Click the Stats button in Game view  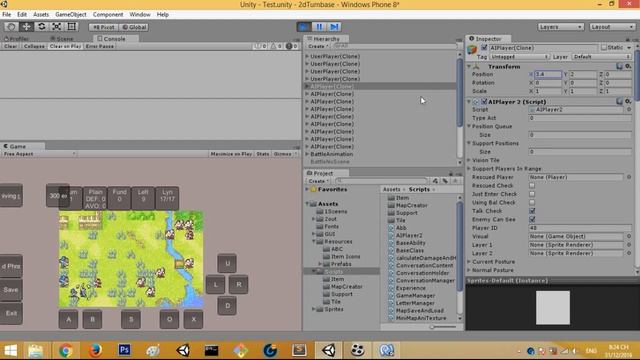tap(262, 154)
